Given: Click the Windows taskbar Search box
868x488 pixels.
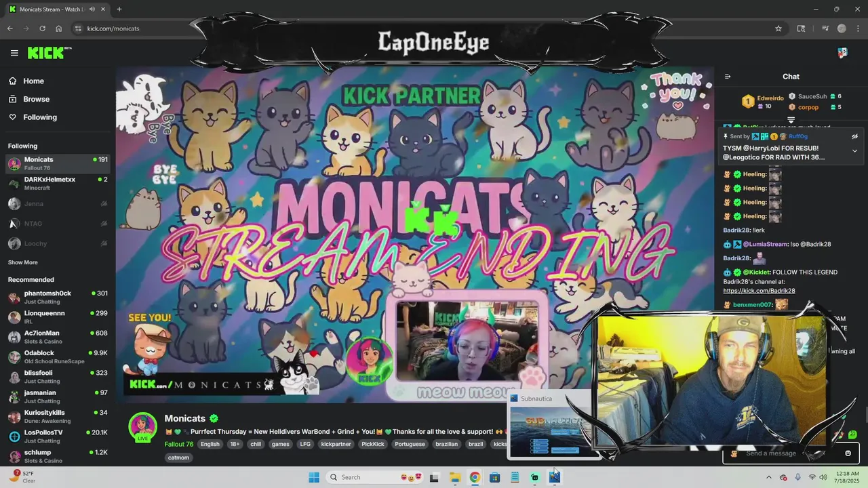Looking at the screenshot, I should [373, 477].
